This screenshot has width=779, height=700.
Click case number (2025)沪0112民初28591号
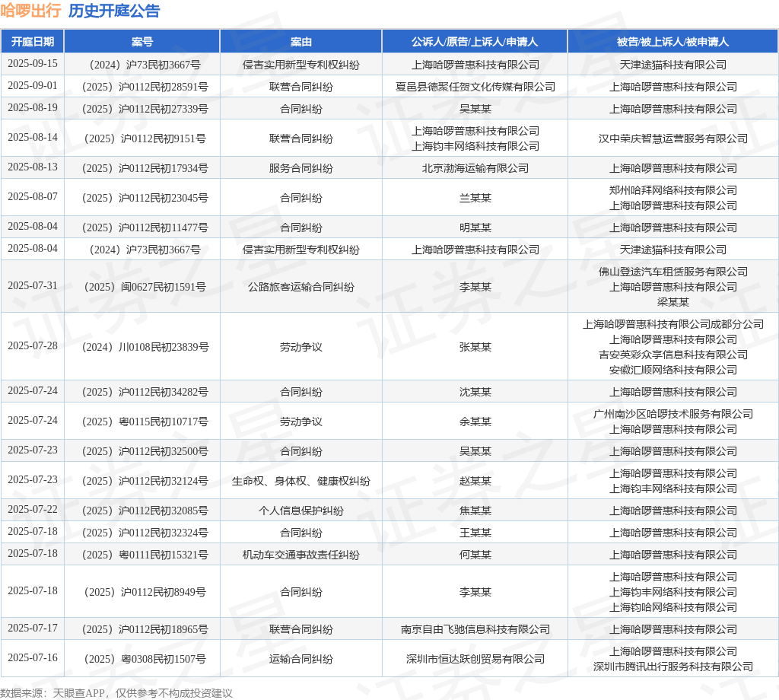point(145,87)
